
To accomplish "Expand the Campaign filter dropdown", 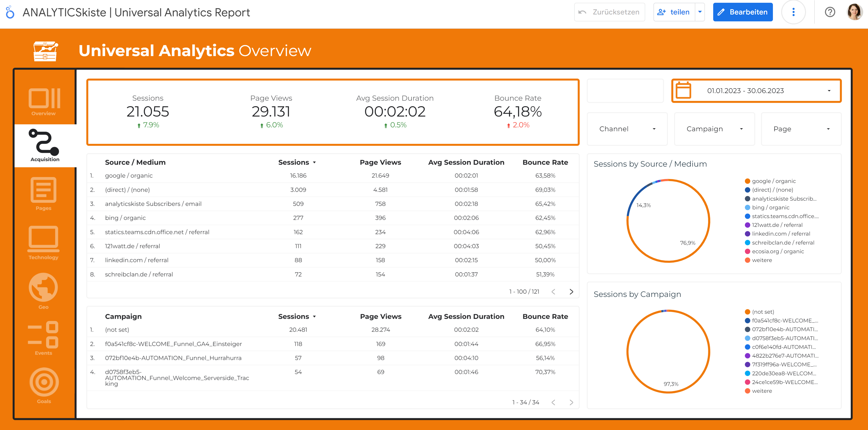I will 714,129.
